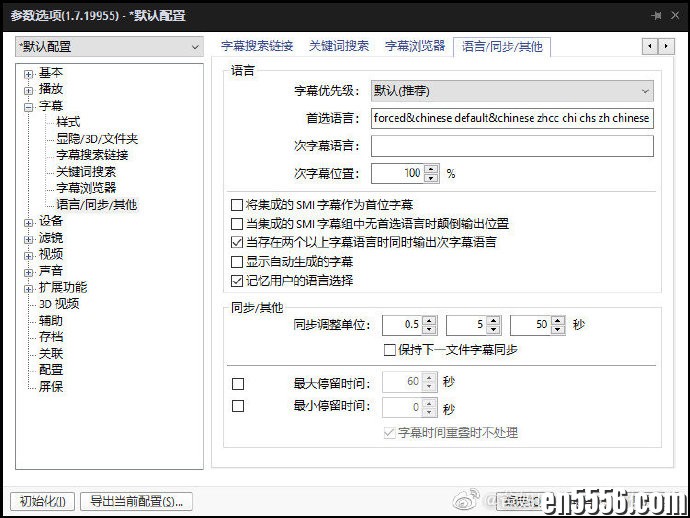Screen dimensions: 690x518
Task: Enable 显示自动生成的字幕 option
Action: pyautogui.click(x=237, y=262)
